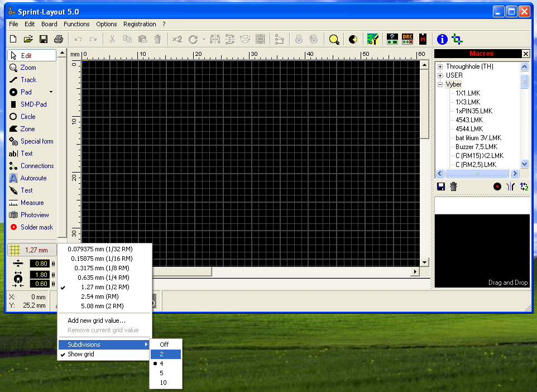This screenshot has height=392, width=537.
Task: Open the File menu
Action: 14,24
